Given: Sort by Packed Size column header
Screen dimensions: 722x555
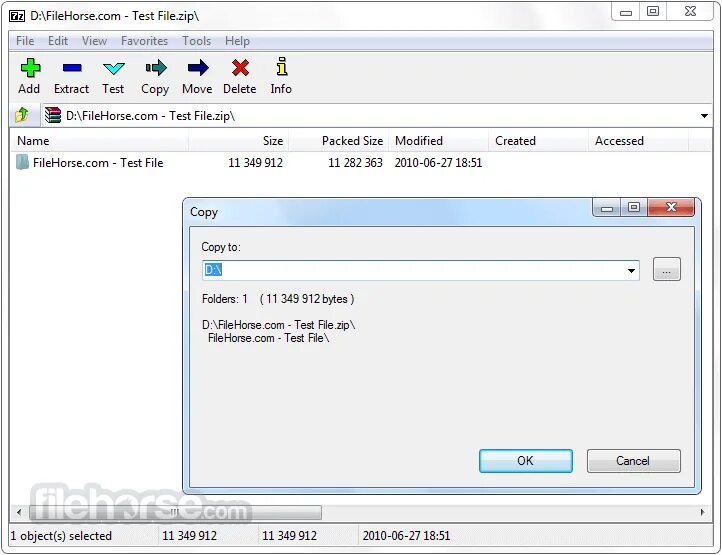Looking at the screenshot, I should tap(338, 140).
